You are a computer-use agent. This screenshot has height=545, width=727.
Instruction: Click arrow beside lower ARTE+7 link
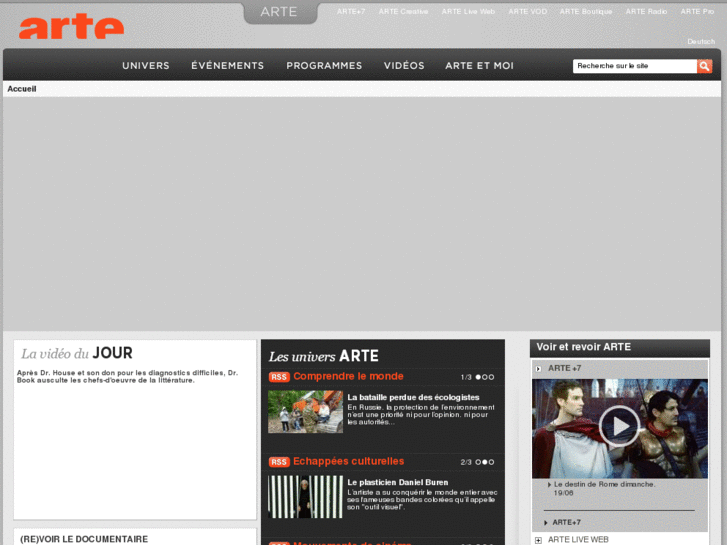click(x=546, y=523)
